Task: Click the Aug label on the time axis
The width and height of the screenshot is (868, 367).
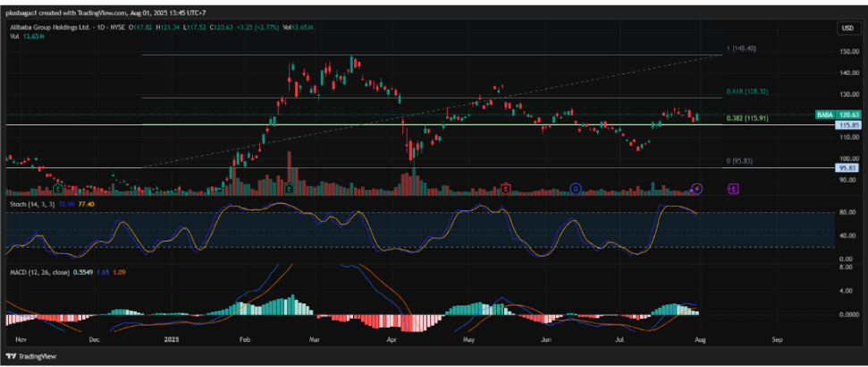Action: click(698, 340)
